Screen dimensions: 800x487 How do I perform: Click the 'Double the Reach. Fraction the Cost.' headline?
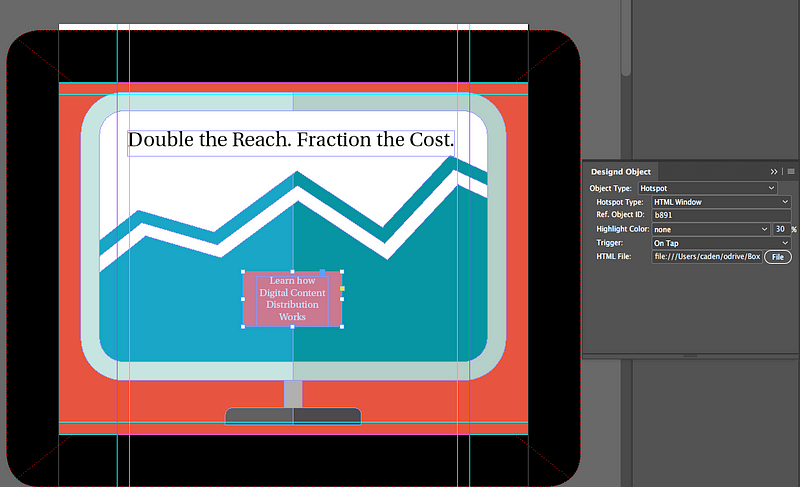(291, 140)
